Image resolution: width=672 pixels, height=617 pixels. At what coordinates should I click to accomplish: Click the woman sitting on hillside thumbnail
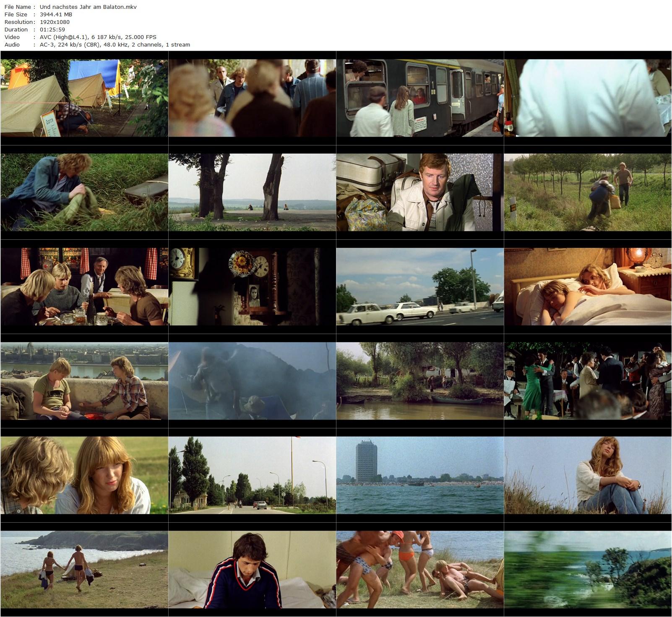tap(587, 475)
